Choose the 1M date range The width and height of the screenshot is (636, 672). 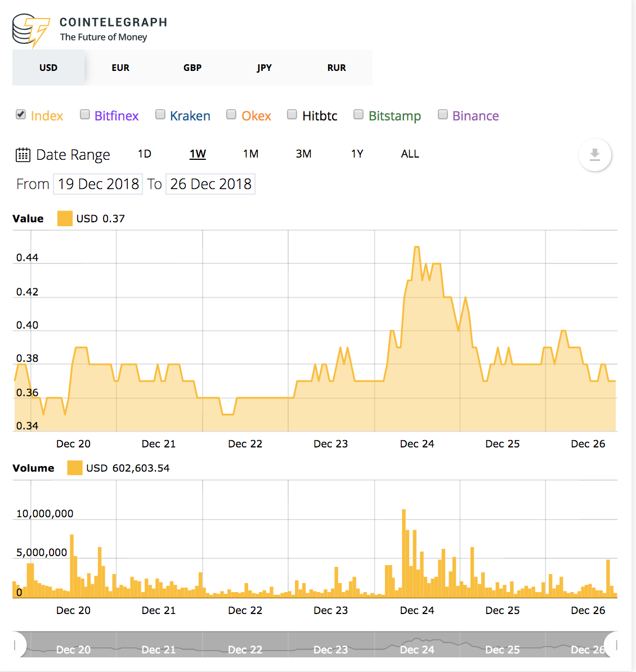tap(250, 154)
